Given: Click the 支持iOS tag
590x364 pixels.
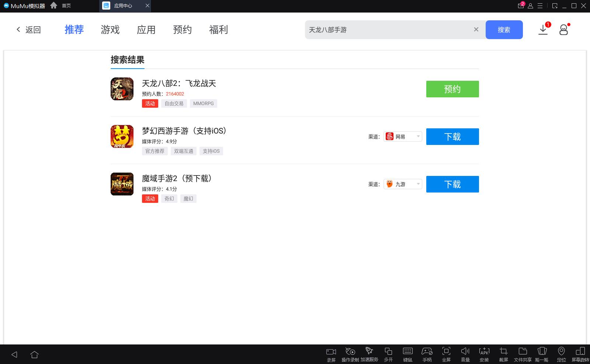Looking at the screenshot, I should 211,151.
